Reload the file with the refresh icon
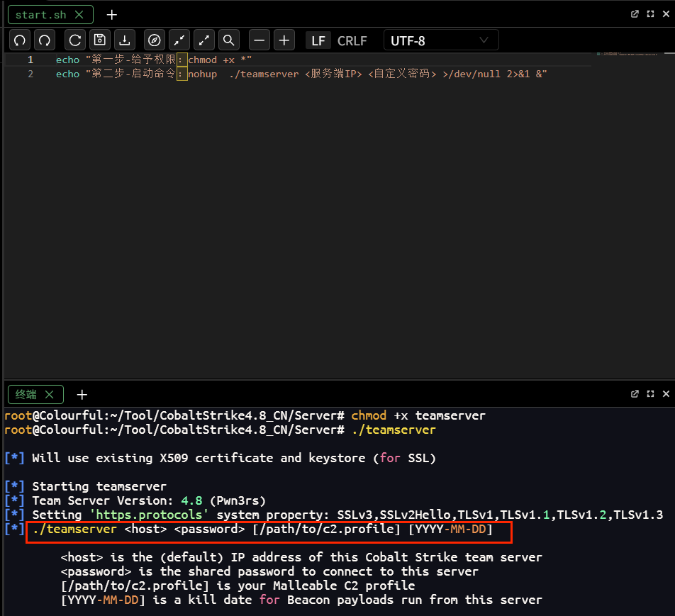 pyautogui.click(x=75, y=40)
